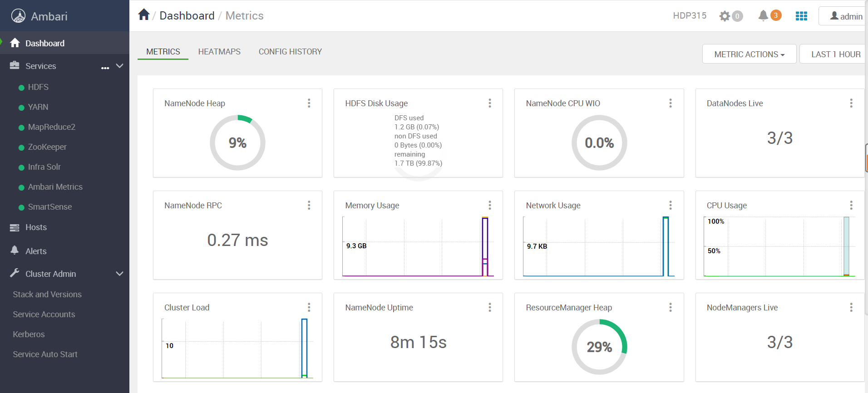The image size is (868, 393).
Task: Open NodeManagers Live widget options menu
Action: click(851, 307)
